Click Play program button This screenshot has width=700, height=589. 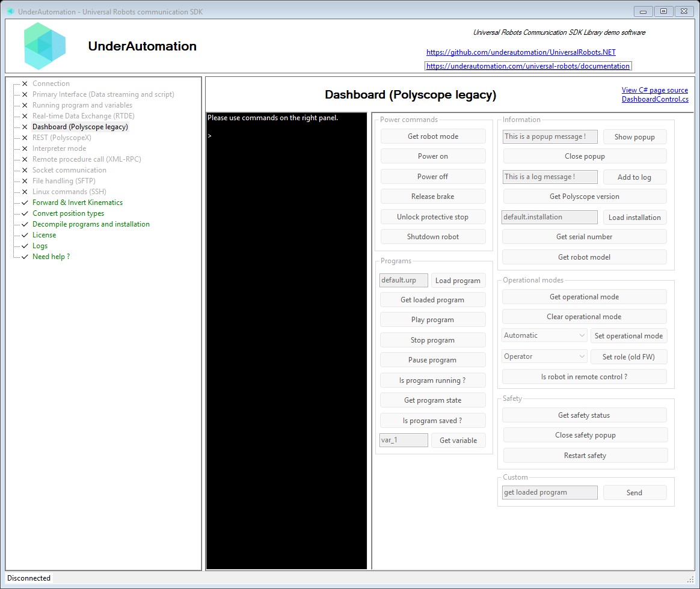pyautogui.click(x=432, y=320)
